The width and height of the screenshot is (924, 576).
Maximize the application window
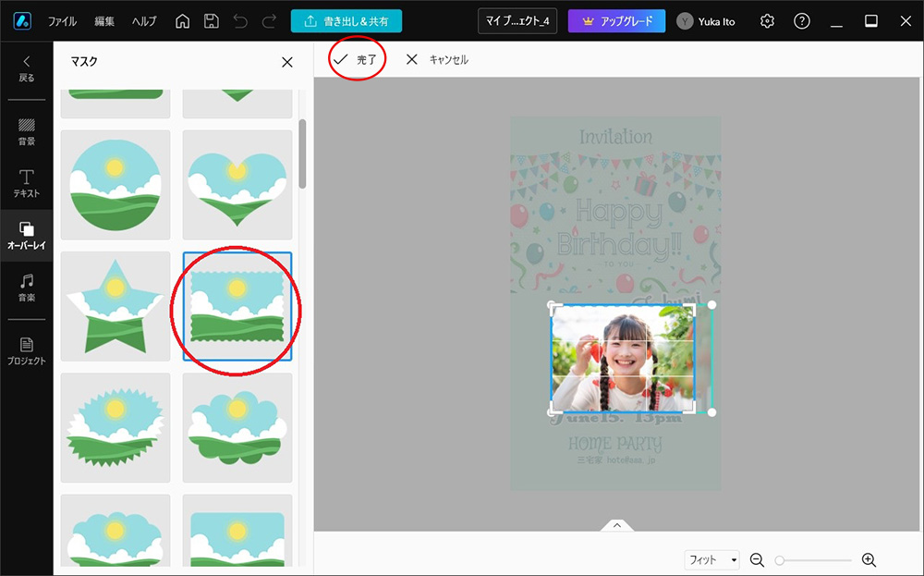point(871,21)
